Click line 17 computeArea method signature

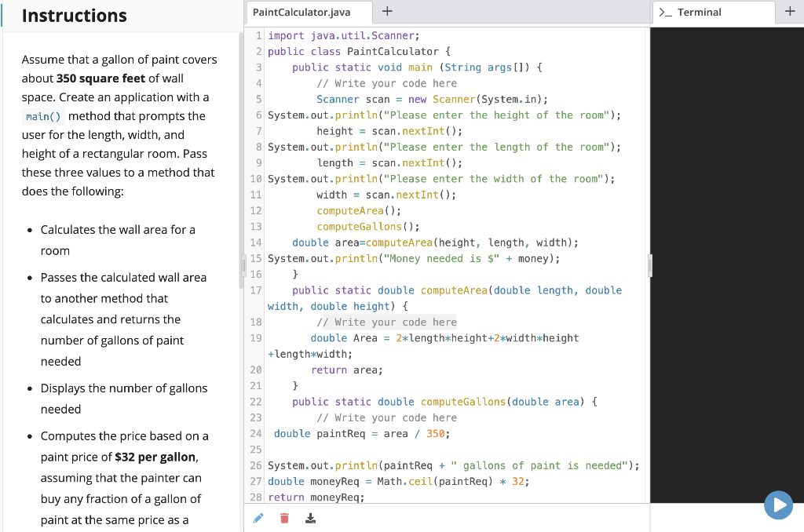click(444, 297)
